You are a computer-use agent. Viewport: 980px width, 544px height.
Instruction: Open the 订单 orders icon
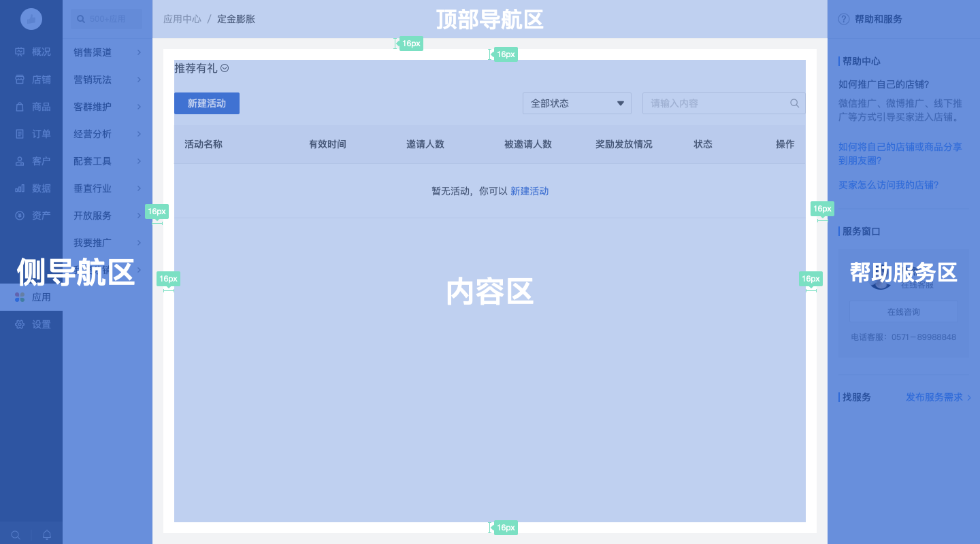coord(21,133)
